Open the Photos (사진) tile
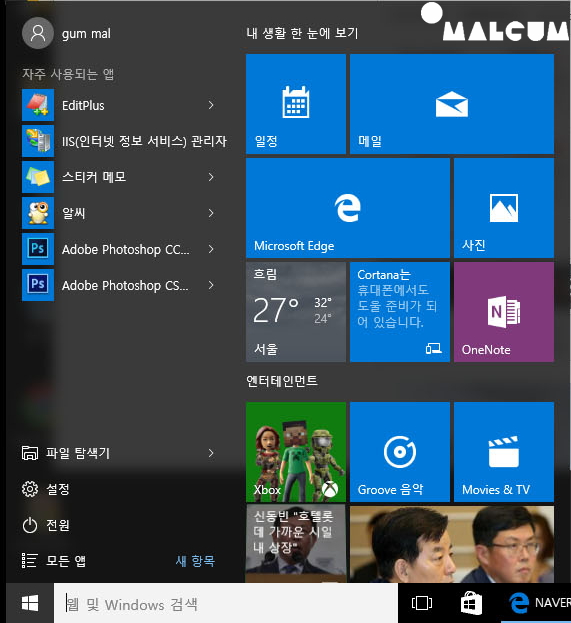 (x=504, y=208)
